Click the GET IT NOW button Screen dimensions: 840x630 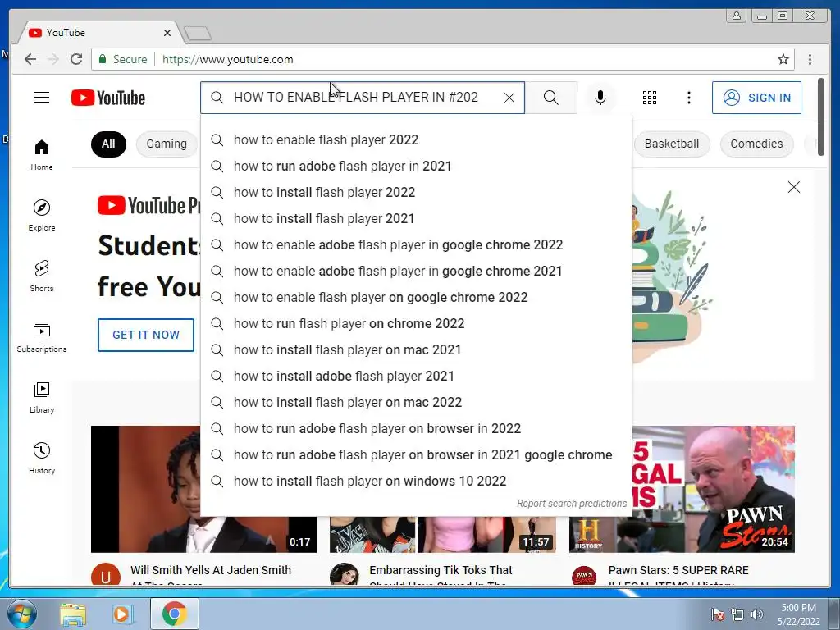pyautogui.click(x=146, y=335)
